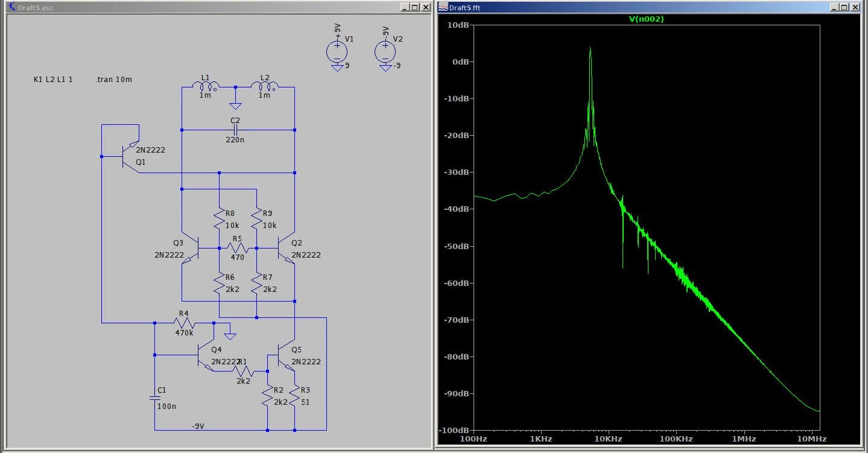Select the V2 voltage source symbol
Viewport: 868px width, 453px height.
[x=385, y=51]
